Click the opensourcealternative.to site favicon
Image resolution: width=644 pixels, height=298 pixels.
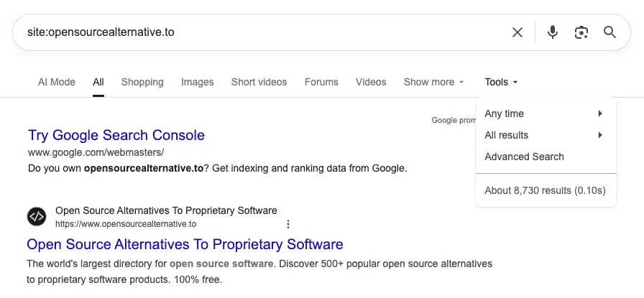(x=37, y=216)
